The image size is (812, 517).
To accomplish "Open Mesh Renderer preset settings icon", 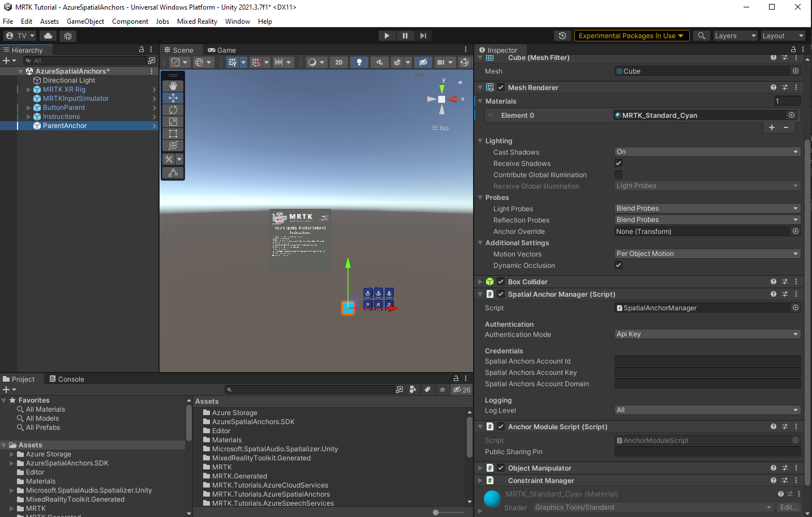I will click(x=785, y=87).
